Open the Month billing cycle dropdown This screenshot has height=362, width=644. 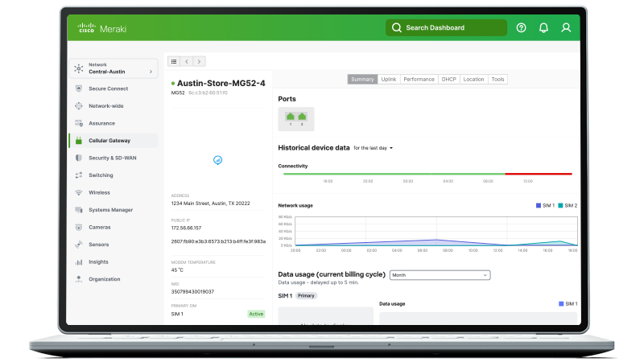pyautogui.click(x=440, y=275)
